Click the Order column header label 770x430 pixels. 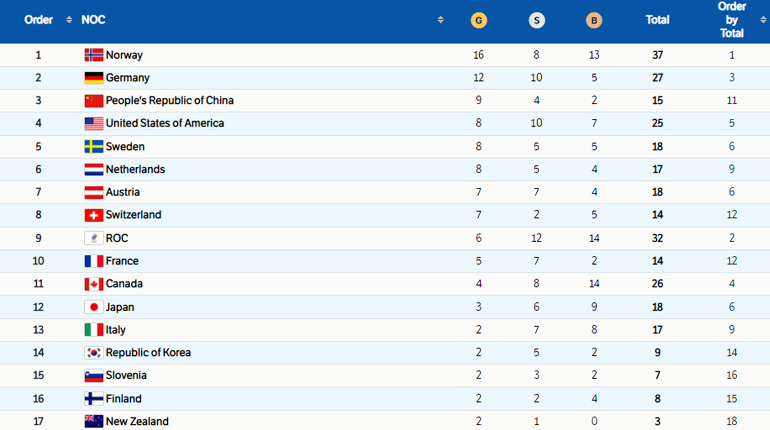[38, 20]
